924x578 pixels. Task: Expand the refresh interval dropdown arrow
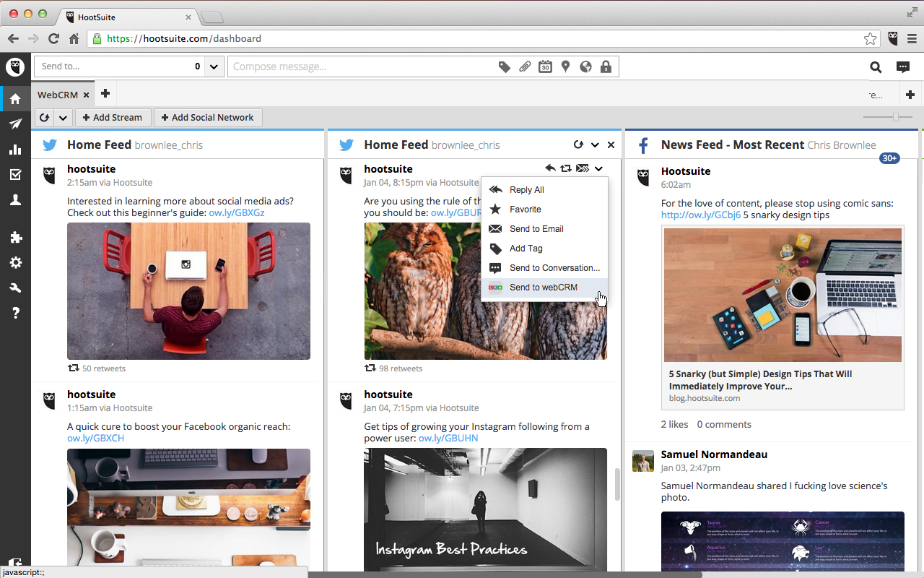click(63, 118)
